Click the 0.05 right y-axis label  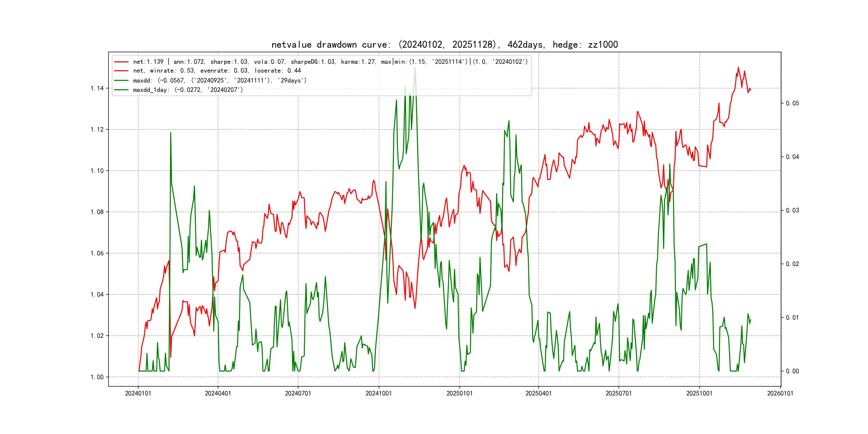coord(792,103)
